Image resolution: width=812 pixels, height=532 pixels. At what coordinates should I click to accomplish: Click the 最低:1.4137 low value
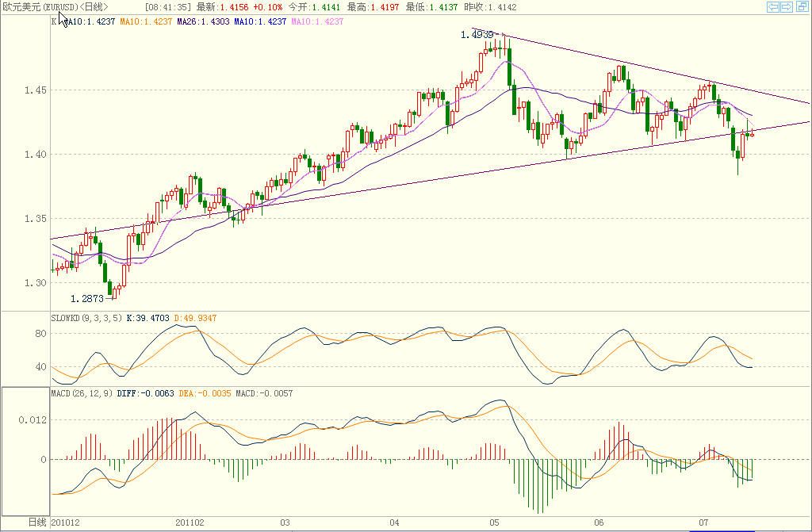pyautogui.click(x=432, y=7)
